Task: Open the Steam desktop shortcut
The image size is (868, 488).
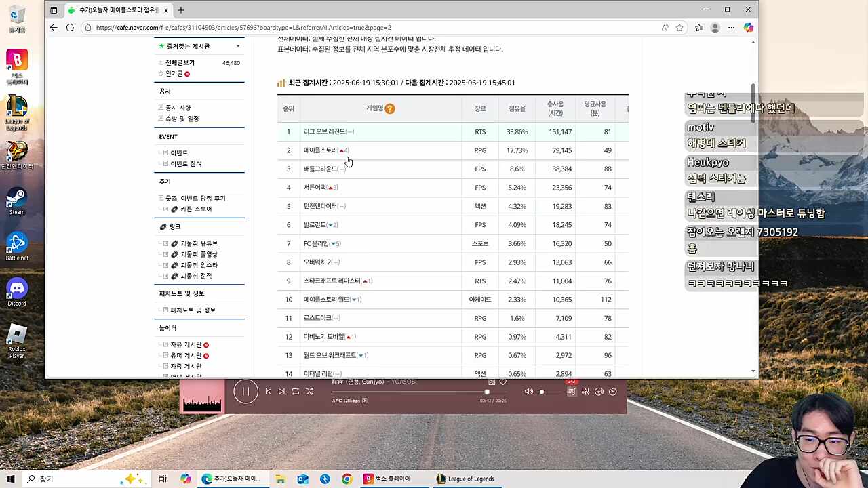Action: [17, 202]
